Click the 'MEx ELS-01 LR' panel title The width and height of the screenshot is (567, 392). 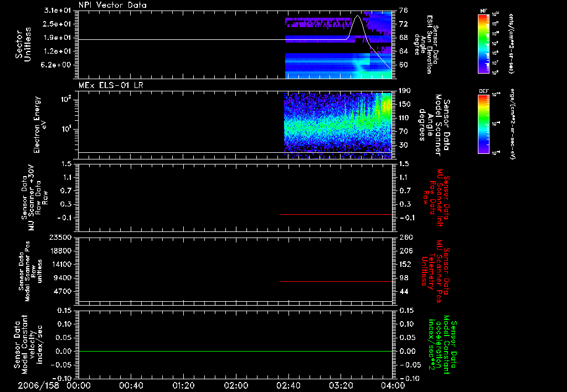pos(111,85)
